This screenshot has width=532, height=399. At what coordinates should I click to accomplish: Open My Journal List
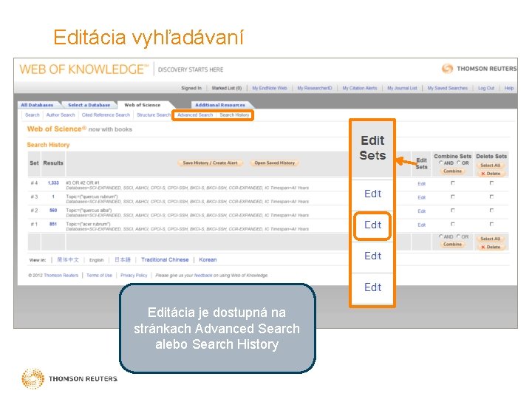(x=402, y=88)
